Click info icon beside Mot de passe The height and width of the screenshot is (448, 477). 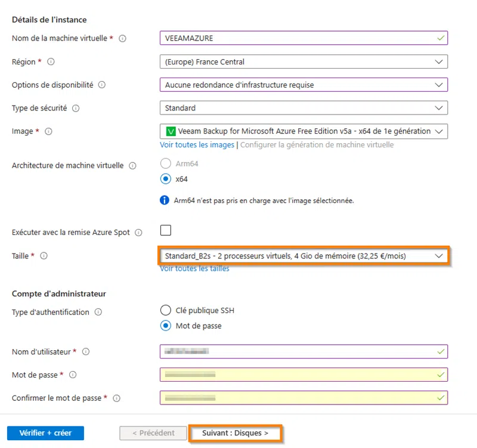pos(73,375)
